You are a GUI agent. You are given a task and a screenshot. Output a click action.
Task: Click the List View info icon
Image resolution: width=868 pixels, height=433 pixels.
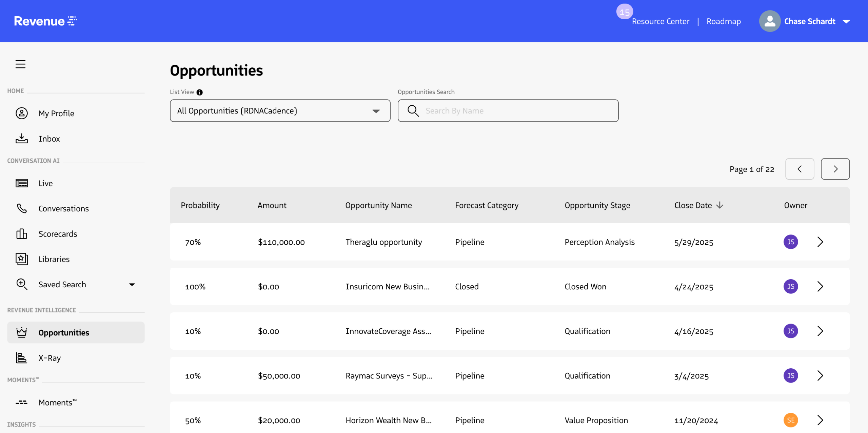tap(200, 92)
